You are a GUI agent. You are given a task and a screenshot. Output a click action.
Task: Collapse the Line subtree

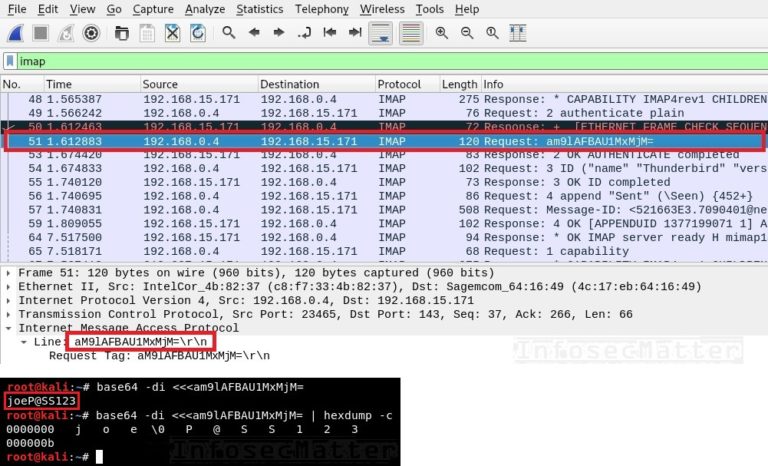[24, 342]
